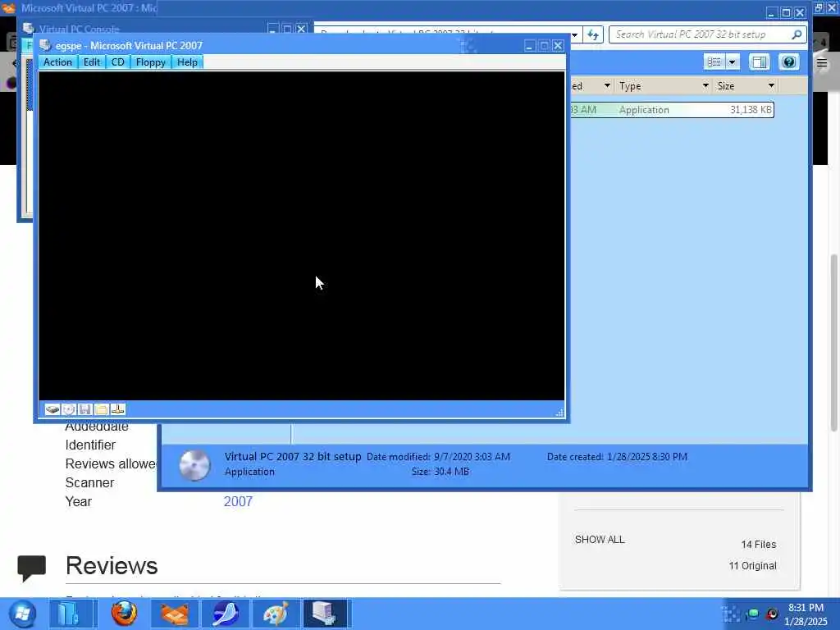Open the view options dropdown arrow
The height and width of the screenshot is (630, 840).
pos(733,62)
